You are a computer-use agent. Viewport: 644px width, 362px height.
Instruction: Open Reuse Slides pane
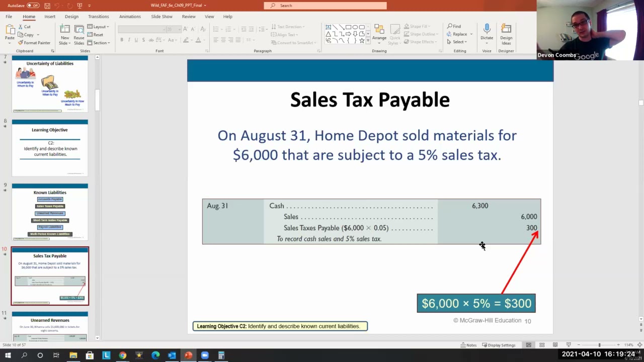click(x=79, y=34)
